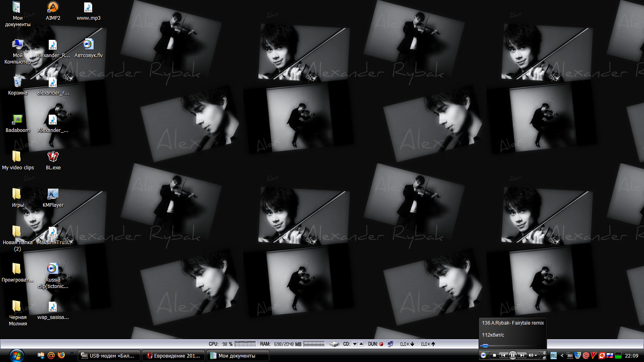Image resolution: width=644 pixels, height=362 pixels.
Task: Click the media player seek slider
Action: pyautogui.click(x=511, y=346)
